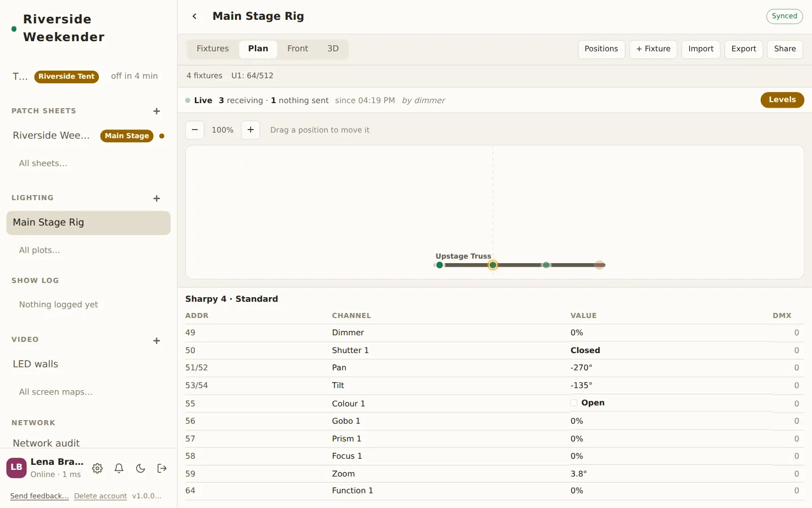Select the third fixture dot on the truss
812x508 pixels.
point(546,265)
